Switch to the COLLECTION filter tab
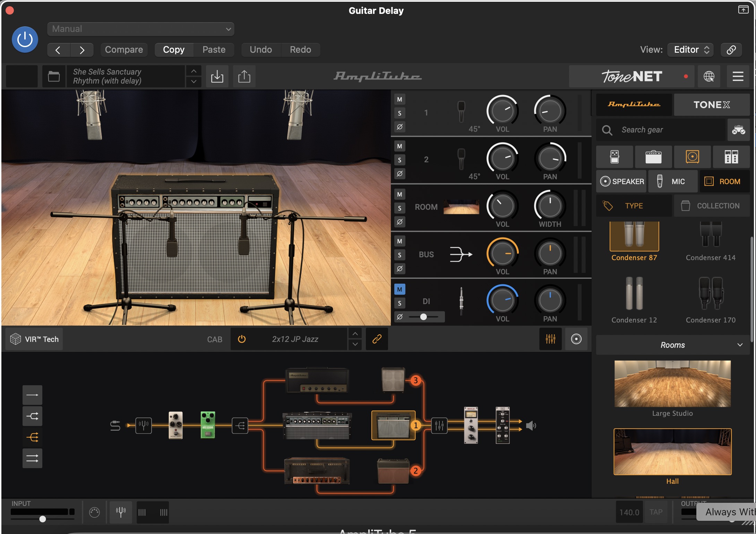 coord(712,206)
